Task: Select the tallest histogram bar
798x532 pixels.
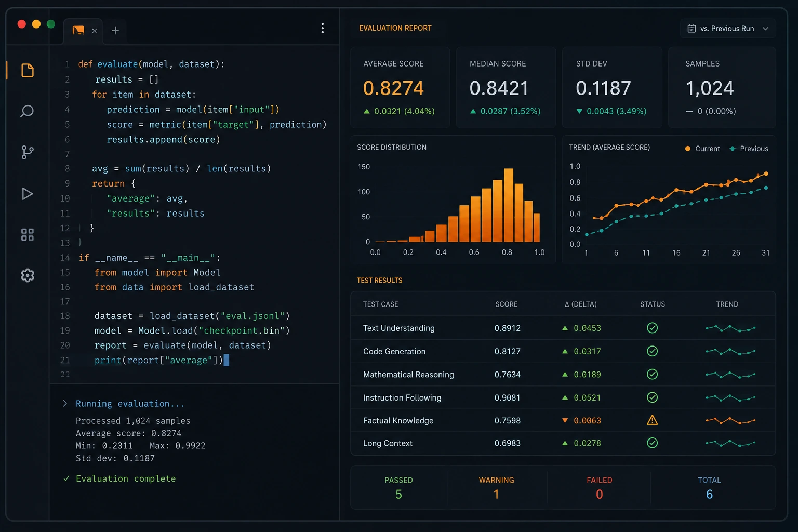Action: click(509, 205)
